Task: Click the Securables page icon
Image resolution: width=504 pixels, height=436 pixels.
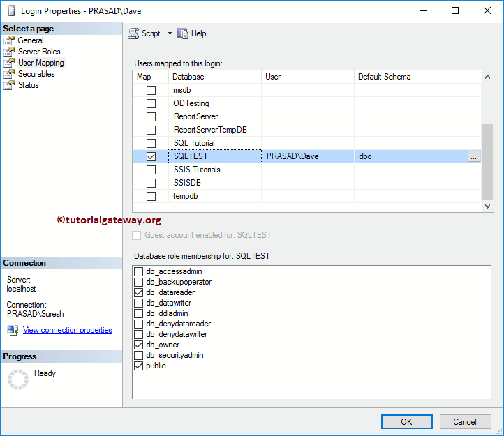Action: pos(9,74)
